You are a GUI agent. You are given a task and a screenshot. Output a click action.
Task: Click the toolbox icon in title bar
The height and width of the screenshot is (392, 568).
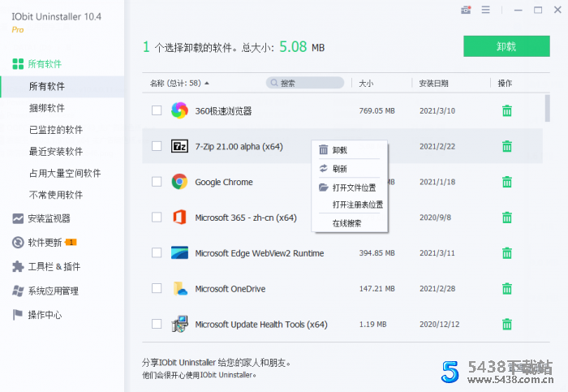(466, 10)
